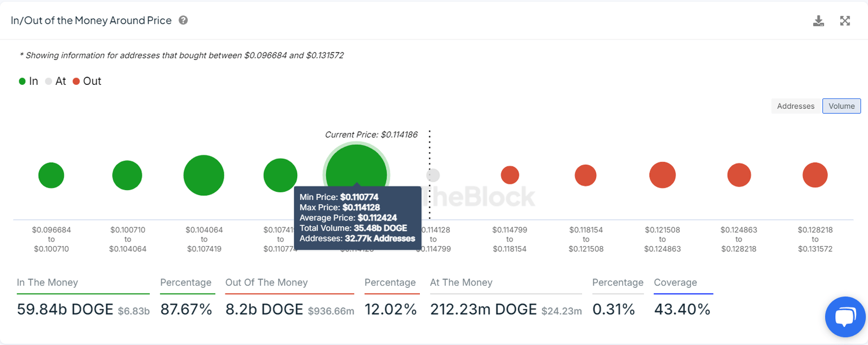
Task: Click the download chart icon
Action: pyautogui.click(x=818, y=20)
